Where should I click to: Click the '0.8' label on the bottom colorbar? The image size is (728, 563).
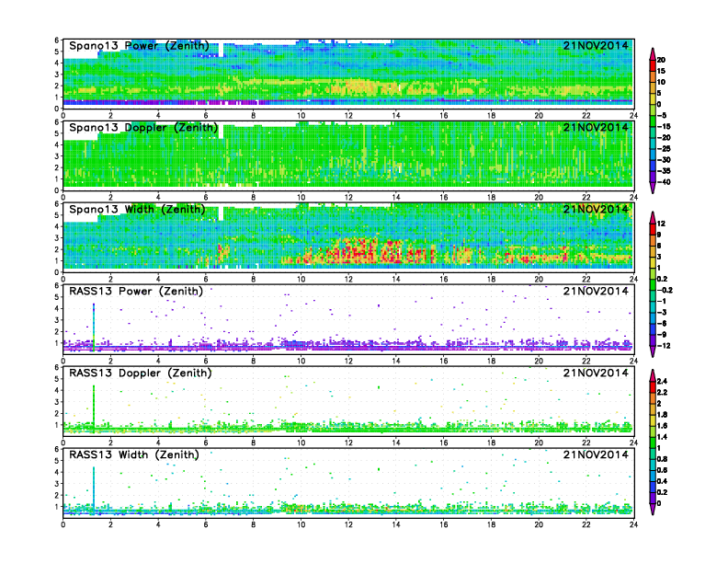(663, 459)
